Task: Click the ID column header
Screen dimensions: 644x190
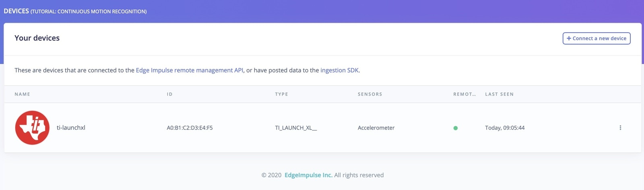Action: coord(169,94)
